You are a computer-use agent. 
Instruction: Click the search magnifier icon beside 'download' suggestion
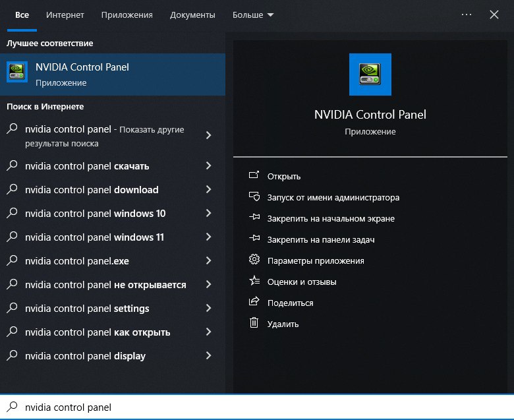(12, 189)
